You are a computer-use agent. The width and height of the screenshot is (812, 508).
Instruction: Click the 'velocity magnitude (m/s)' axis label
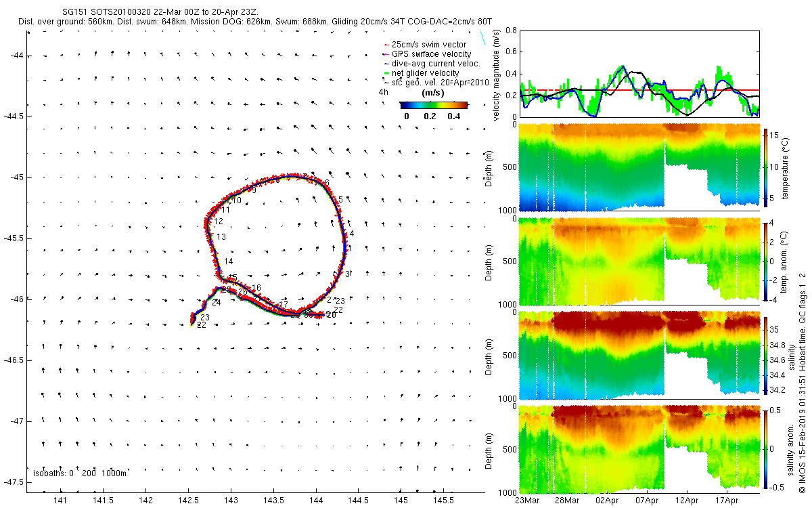497,75
